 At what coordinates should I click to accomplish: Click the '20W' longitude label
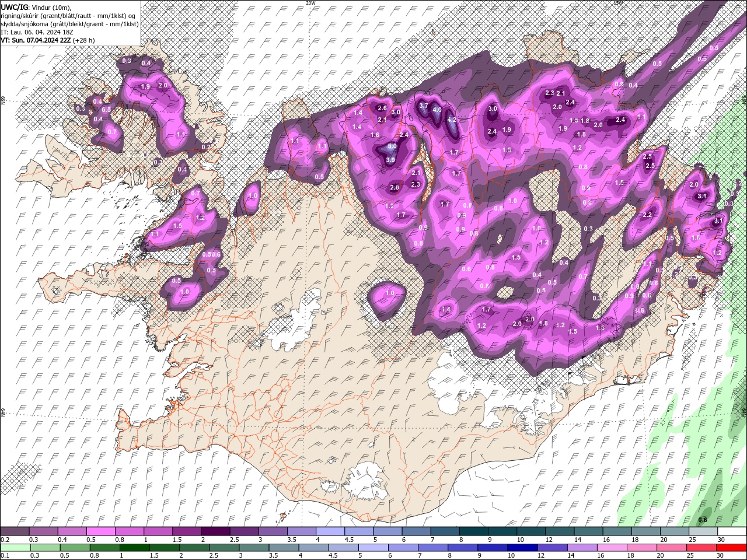(310, 3)
